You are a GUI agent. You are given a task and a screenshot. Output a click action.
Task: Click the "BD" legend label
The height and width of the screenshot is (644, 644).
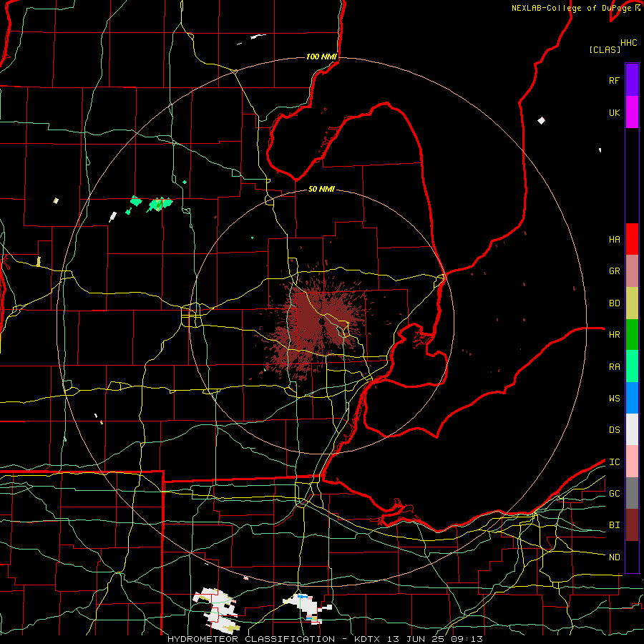click(x=614, y=303)
